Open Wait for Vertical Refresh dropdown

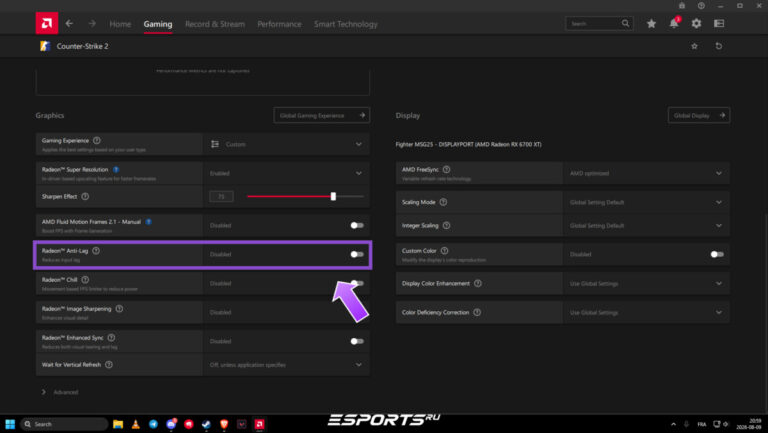click(x=286, y=364)
